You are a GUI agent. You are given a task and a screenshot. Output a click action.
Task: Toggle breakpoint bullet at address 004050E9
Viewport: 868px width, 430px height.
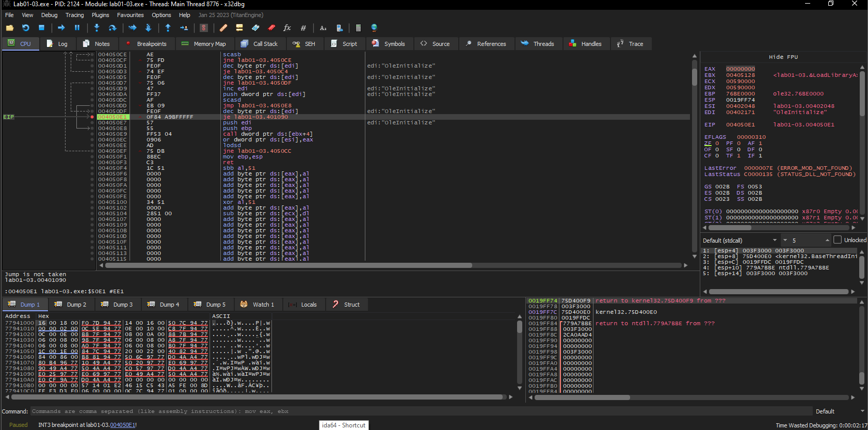coord(92,134)
